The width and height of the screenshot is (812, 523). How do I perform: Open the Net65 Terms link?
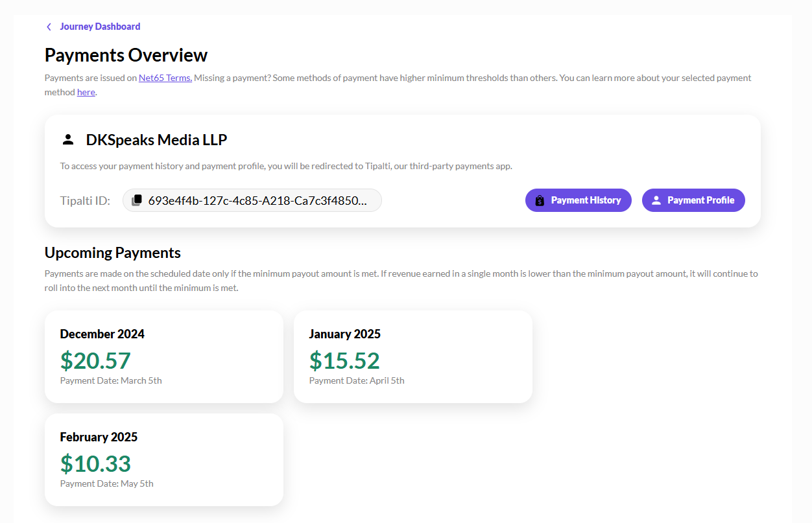point(165,78)
